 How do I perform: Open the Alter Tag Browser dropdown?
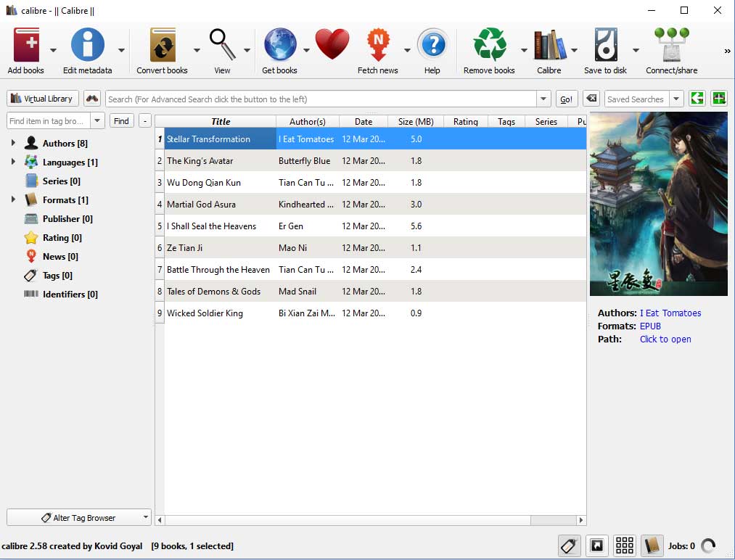click(146, 517)
